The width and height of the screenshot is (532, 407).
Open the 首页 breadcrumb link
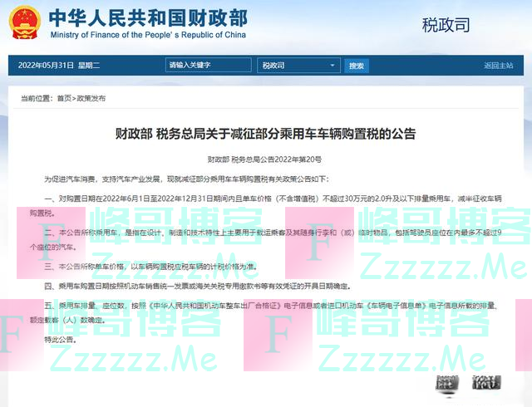coord(65,99)
